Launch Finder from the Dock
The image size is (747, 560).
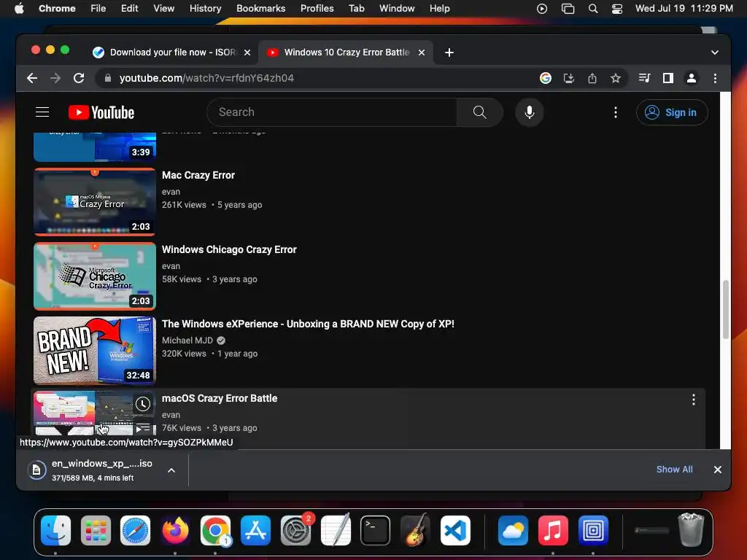55,530
